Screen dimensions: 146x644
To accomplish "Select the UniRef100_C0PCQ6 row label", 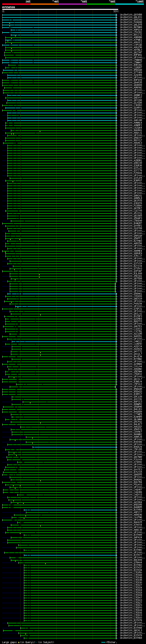I will click(x=131, y=45).
